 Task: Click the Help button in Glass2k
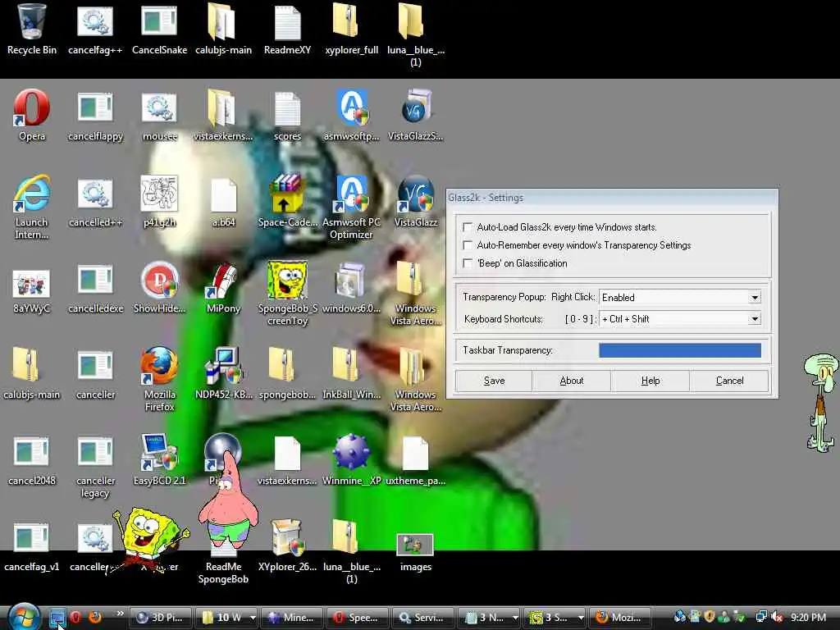click(x=651, y=381)
